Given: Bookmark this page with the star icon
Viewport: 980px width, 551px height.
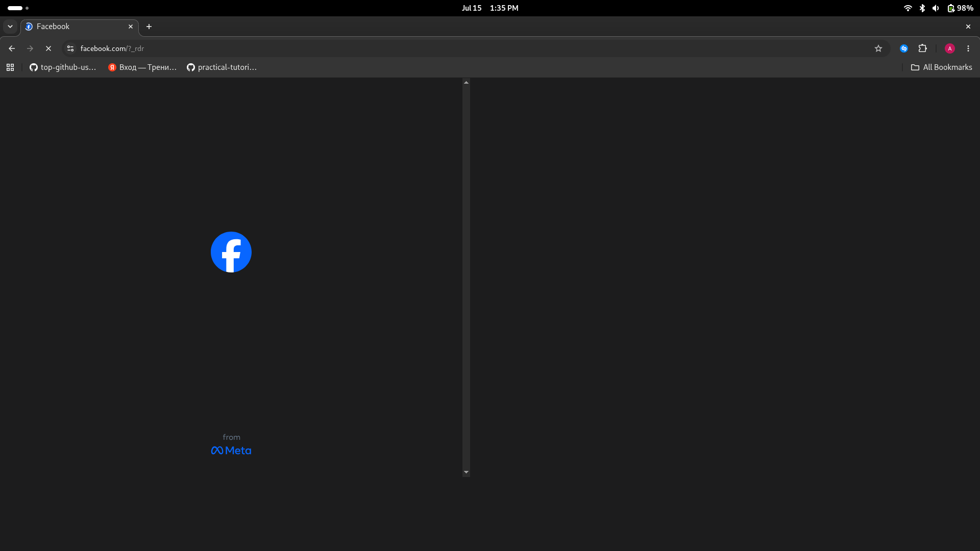Looking at the screenshot, I should pos(878,48).
